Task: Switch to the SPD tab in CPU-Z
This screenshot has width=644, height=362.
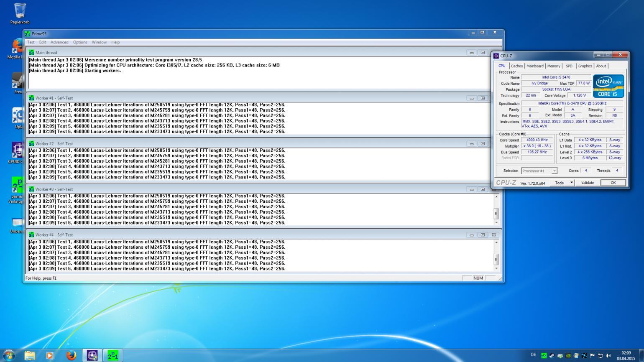Action: (569, 66)
